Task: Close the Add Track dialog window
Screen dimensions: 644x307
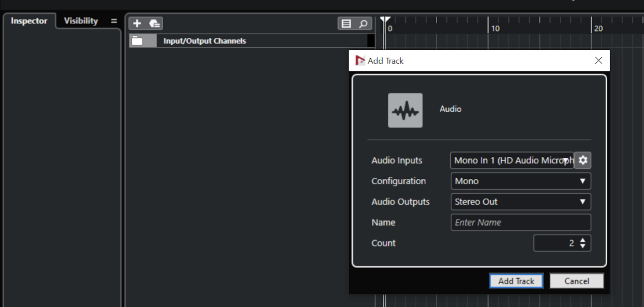Action: coord(598,61)
